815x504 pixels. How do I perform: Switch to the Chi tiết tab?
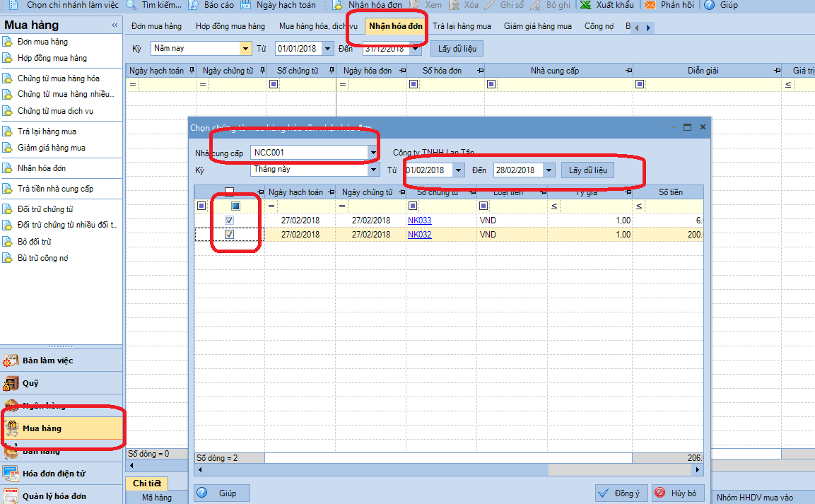(146, 484)
